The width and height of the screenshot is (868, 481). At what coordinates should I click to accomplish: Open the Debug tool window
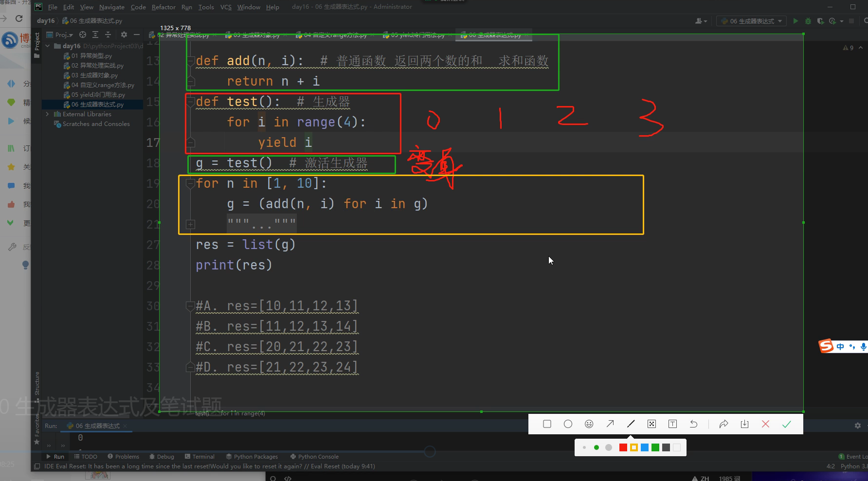(x=162, y=457)
